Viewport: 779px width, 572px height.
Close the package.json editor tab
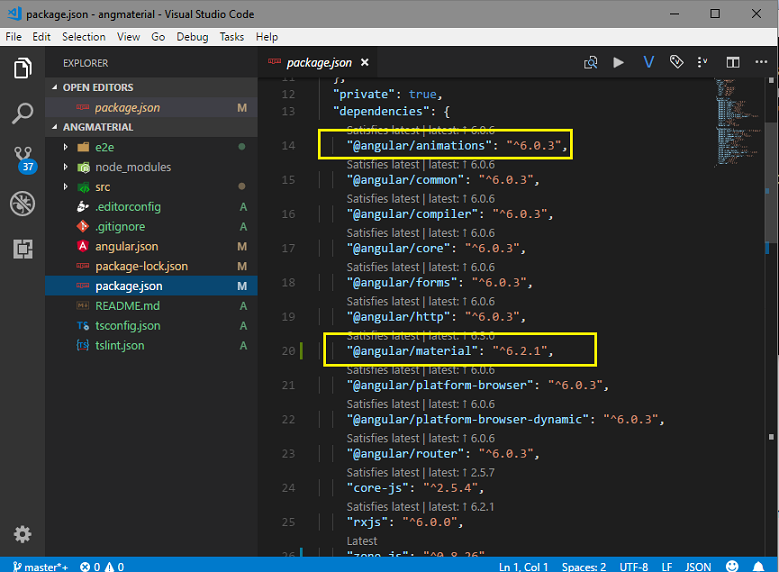click(x=365, y=62)
